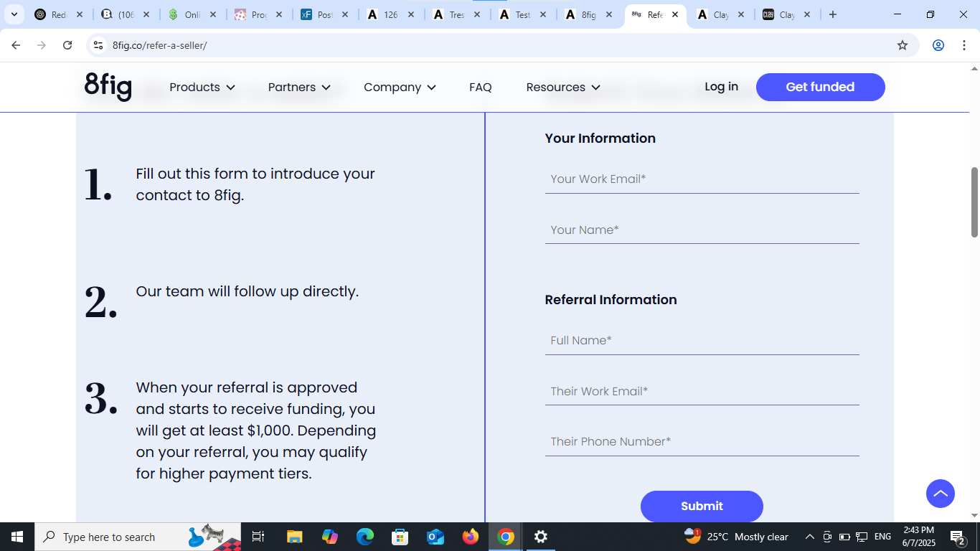This screenshot has height=551, width=980.
Task: Reload the page
Action: (67, 45)
